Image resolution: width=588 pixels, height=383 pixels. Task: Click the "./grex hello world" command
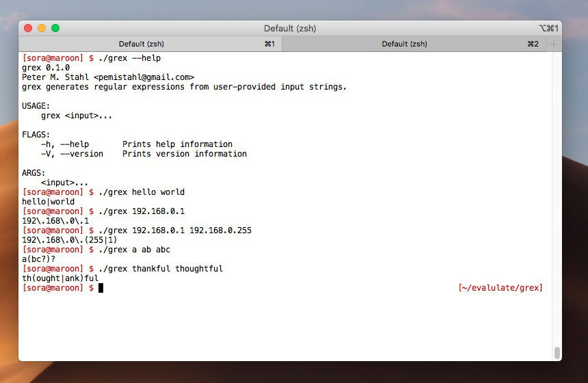click(142, 192)
